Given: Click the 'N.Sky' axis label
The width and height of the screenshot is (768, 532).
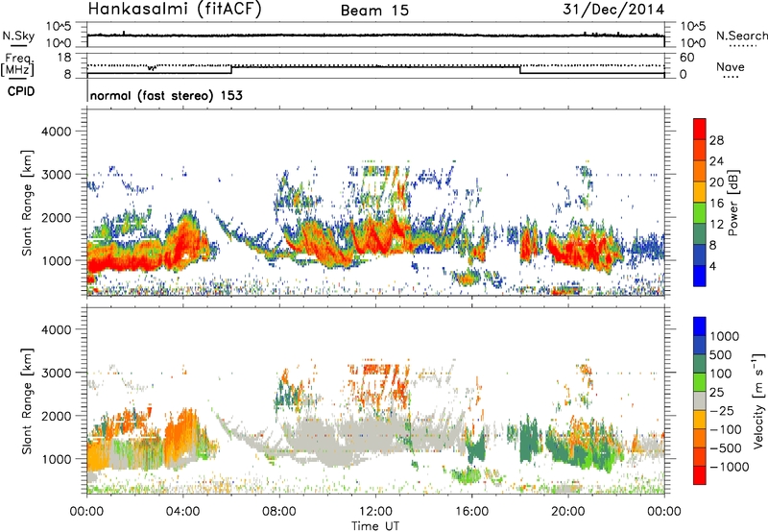Looking at the screenshot, I should (18, 36).
